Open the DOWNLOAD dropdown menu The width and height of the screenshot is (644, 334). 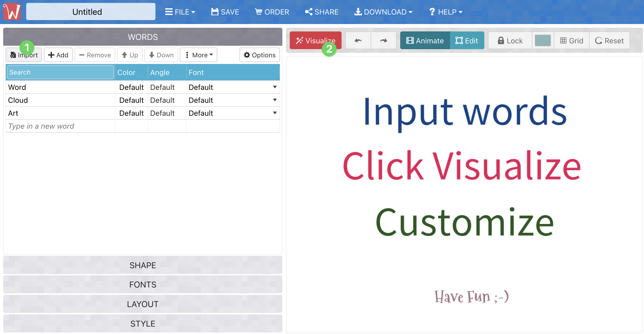(x=383, y=12)
